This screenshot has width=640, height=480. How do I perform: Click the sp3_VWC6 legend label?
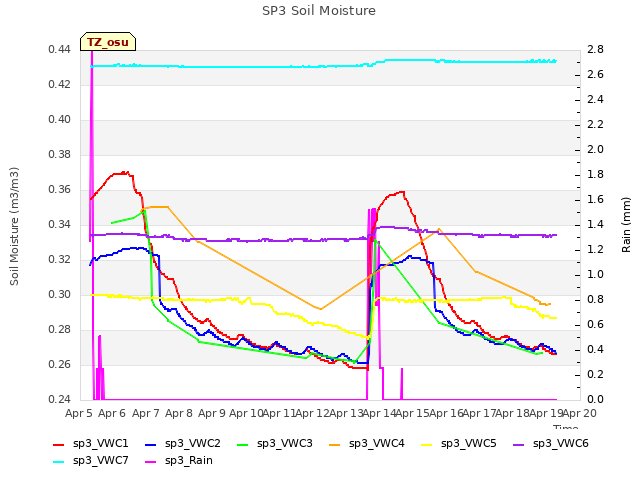(561, 443)
